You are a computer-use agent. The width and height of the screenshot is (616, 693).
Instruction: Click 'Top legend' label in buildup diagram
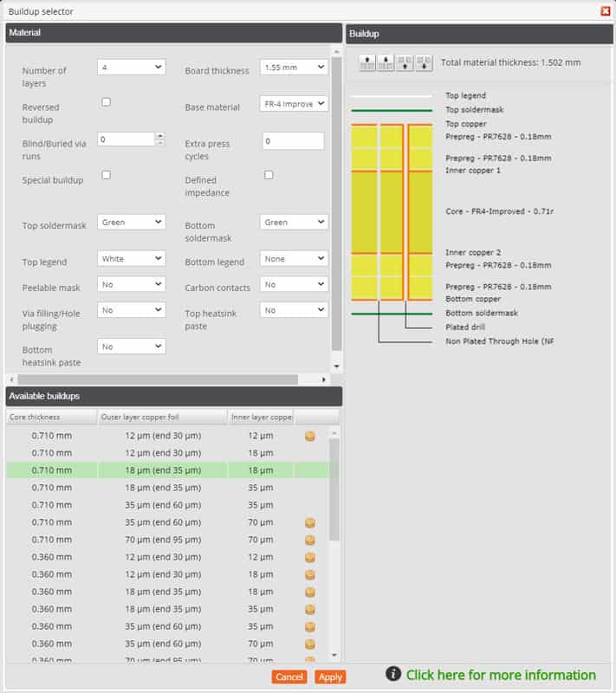click(x=465, y=95)
